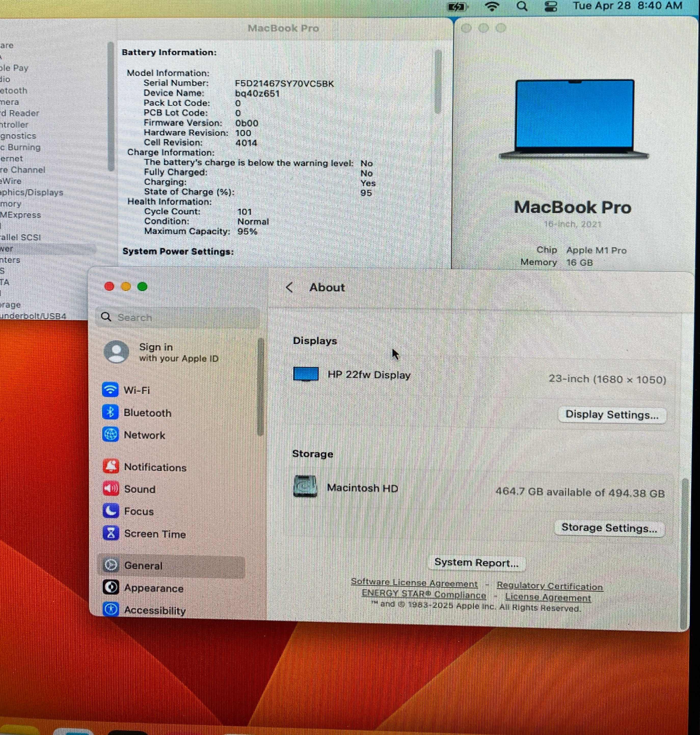Open Software License Agreement link
700x735 pixels.
coord(414,582)
